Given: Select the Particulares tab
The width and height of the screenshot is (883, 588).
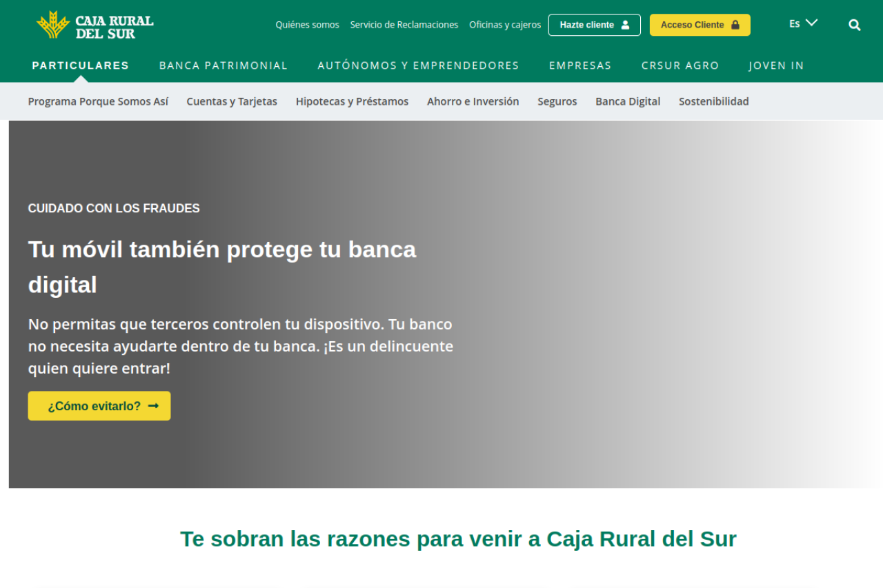Looking at the screenshot, I should click(81, 65).
